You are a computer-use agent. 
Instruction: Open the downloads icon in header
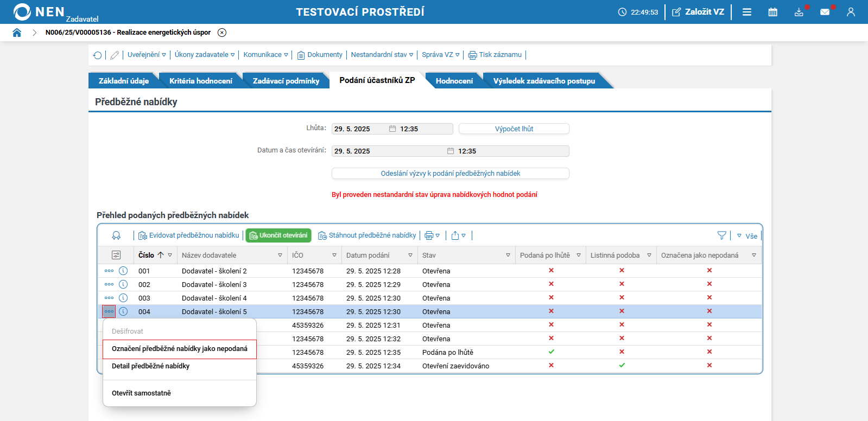pyautogui.click(x=799, y=12)
